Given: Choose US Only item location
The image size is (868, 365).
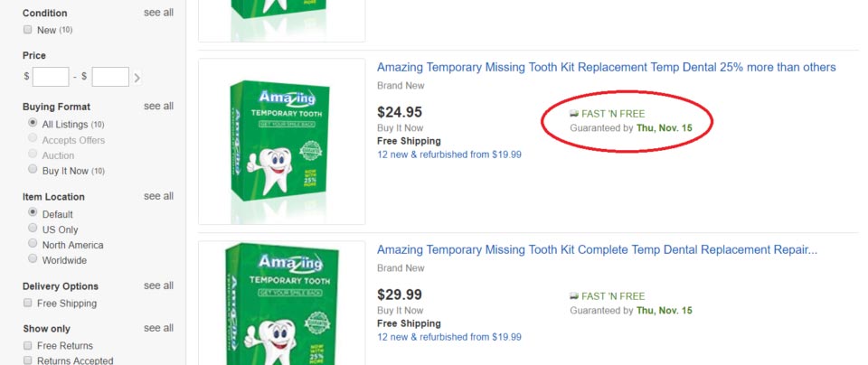Looking at the screenshot, I should 33,229.
